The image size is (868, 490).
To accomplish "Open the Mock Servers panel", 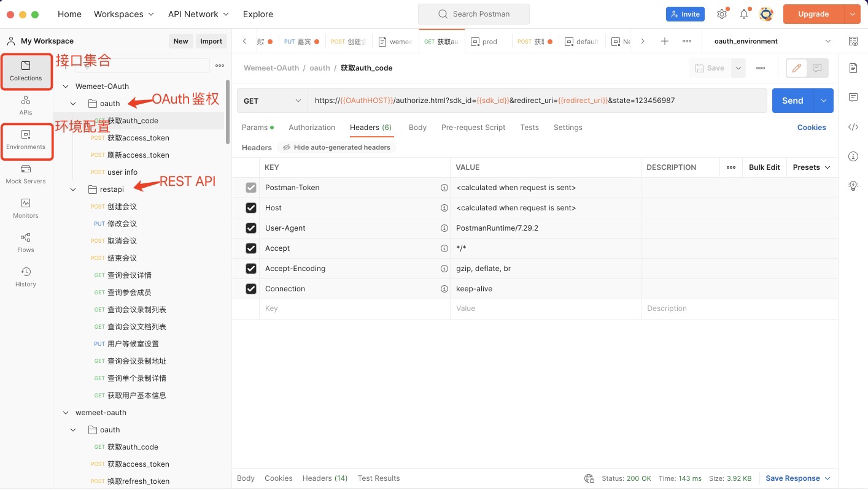I will point(26,174).
